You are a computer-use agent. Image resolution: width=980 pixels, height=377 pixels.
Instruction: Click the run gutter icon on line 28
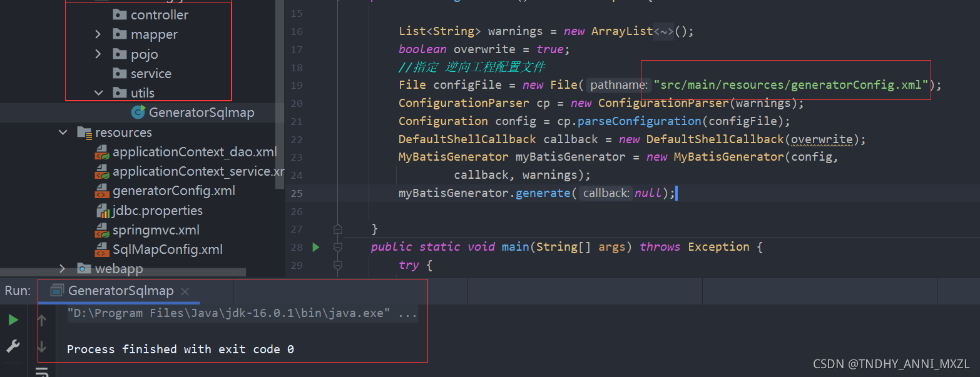[315, 247]
